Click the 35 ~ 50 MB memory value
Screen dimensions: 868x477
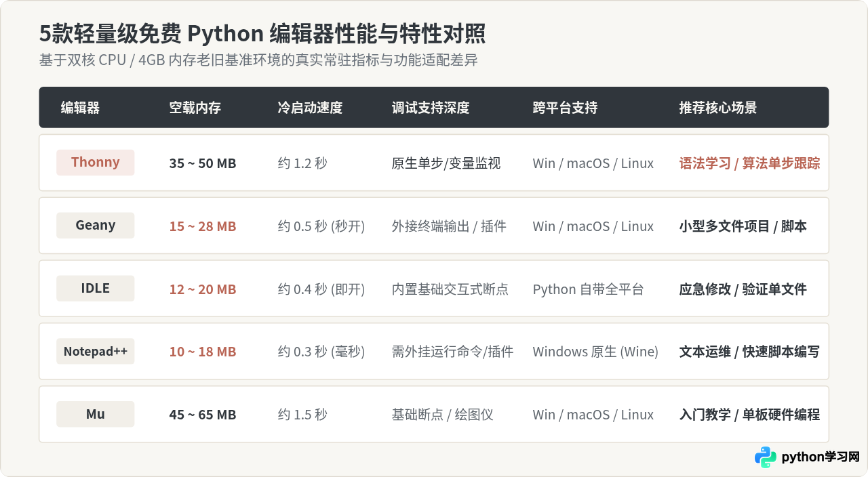coord(203,163)
